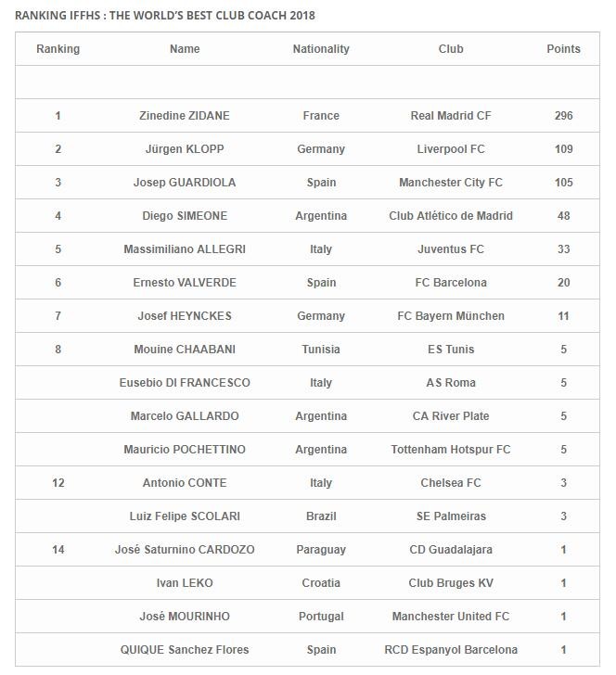This screenshot has width=616, height=675.
Task: Click the Club column header
Action: pyautogui.click(x=451, y=49)
